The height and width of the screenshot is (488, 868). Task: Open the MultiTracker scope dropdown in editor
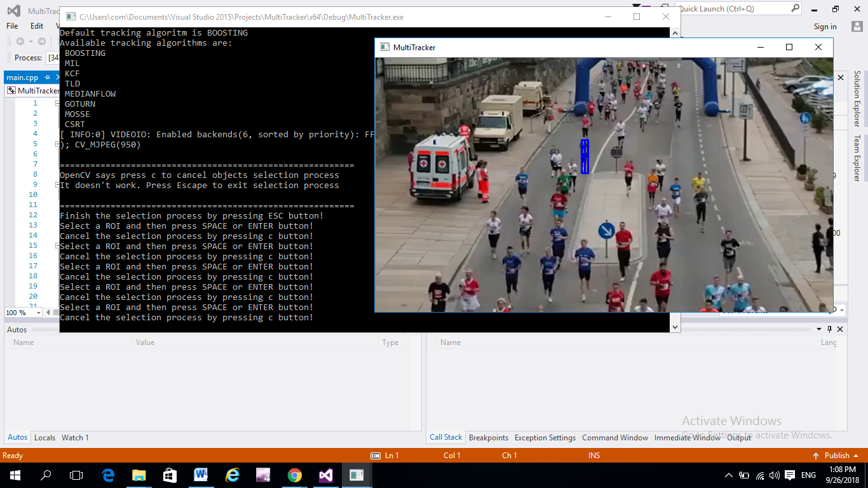(x=33, y=91)
